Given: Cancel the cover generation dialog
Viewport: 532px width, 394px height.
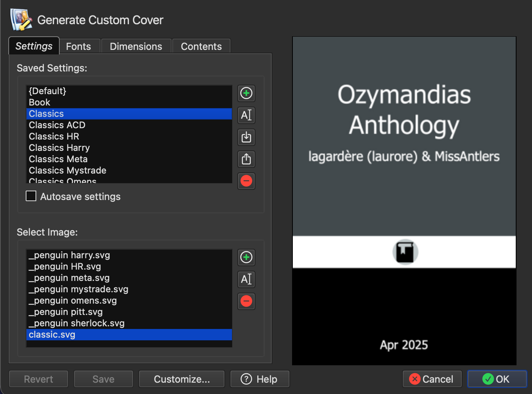Looking at the screenshot, I should (432, 379).
